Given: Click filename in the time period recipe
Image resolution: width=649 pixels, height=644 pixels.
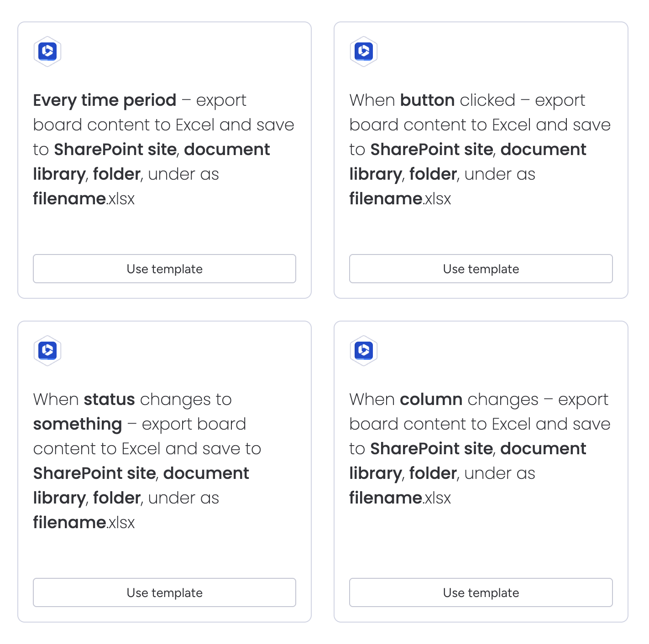Looking at the screenshot, I should (x=69, y=199).
